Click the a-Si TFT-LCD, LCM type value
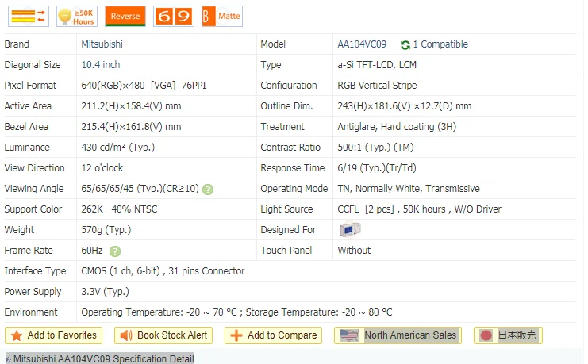588x364 pixels. pos(377,65)
